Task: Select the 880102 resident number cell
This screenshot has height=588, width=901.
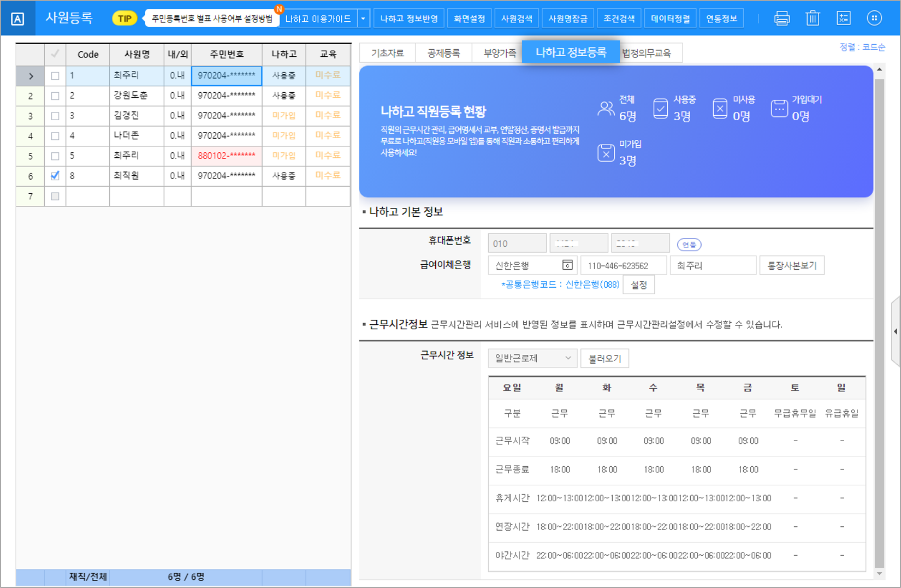Action: pyautogui.click(x=227, y=156)
